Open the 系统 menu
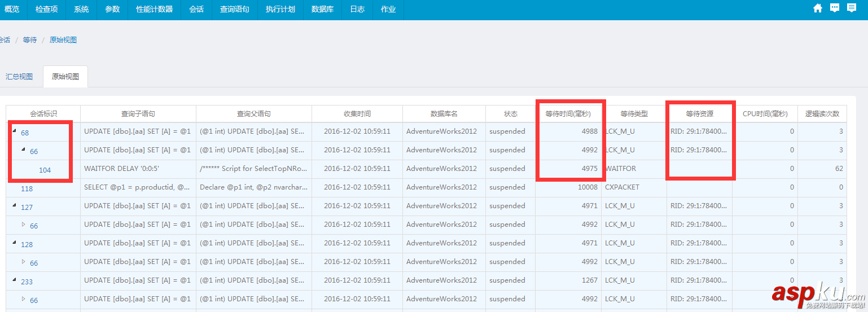868x312 pixels. click(81, 9)
